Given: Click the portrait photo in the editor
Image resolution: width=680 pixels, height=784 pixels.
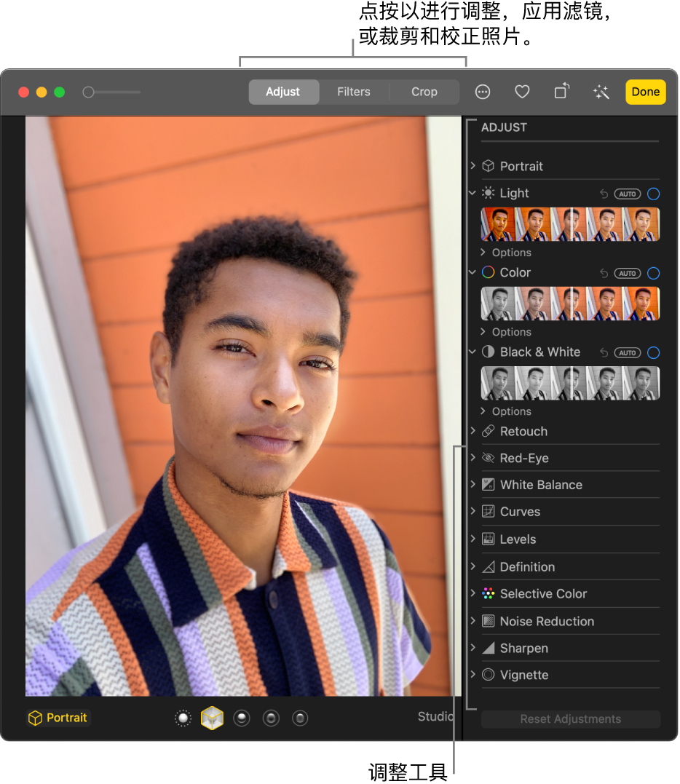Looking at the screenshot, I should 243,406.
